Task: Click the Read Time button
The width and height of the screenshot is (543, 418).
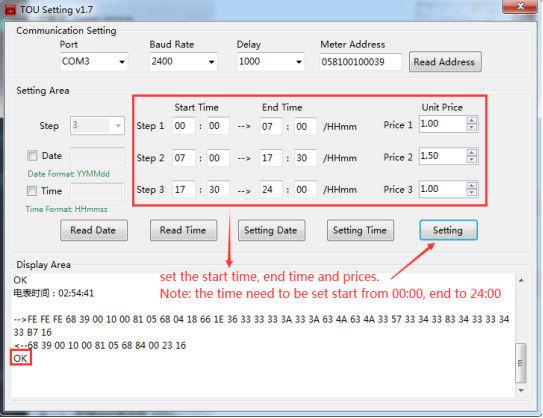Action: pyautogui.click(x=184, y=230)
